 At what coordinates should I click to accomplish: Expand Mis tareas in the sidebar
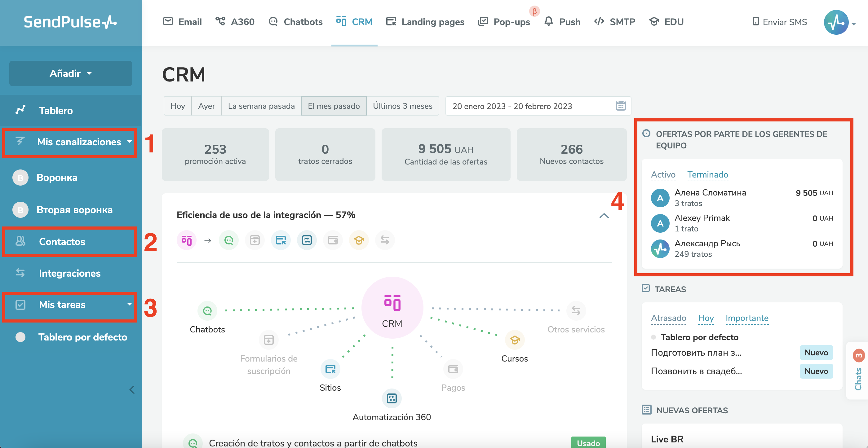coord(129,305)
